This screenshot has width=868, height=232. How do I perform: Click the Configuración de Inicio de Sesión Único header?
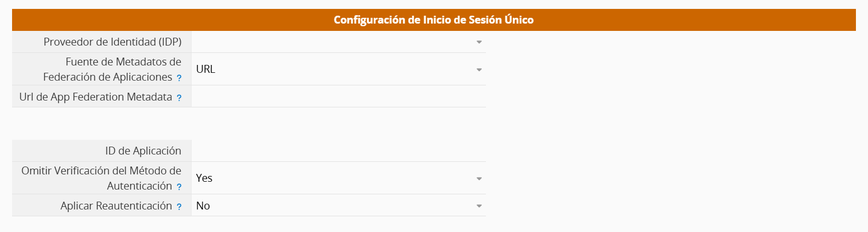pyautogui.click(x=433, y=20)
